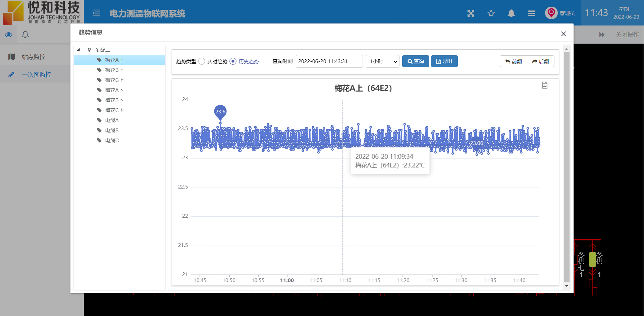Open the hamburger menu beside 管理员
The height and width of the screenshot is (316, 644).
[531, 13]
